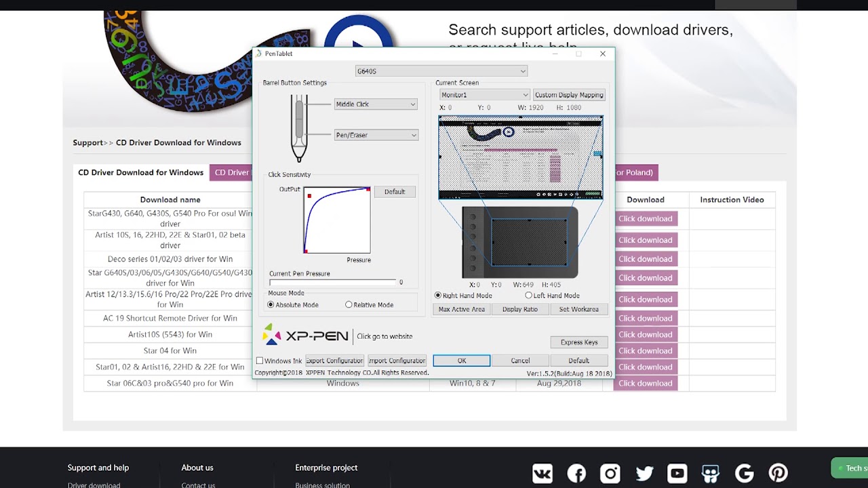Click the Max Active Area button
Screen dimensions: 868x488
(461, 309)
